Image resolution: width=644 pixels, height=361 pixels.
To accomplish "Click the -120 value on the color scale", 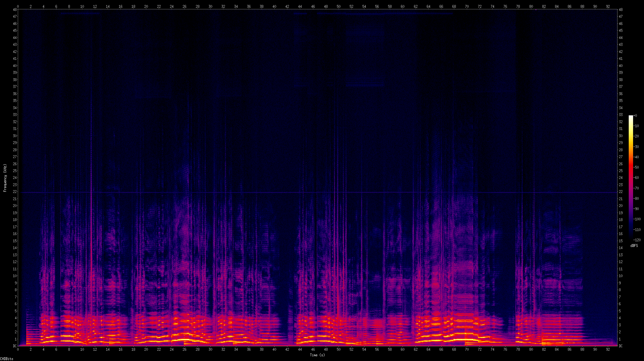I will coord(637,240).
